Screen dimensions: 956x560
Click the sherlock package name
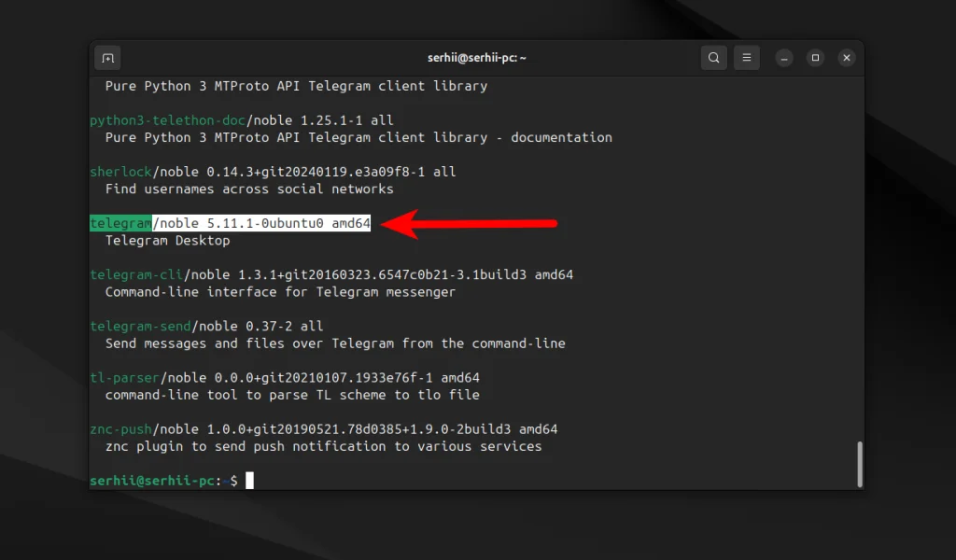[120, 172]
